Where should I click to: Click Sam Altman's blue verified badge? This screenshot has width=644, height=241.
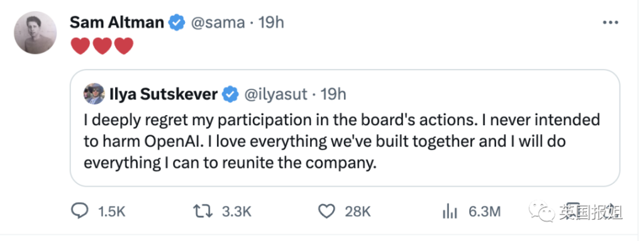click(177, 23)
